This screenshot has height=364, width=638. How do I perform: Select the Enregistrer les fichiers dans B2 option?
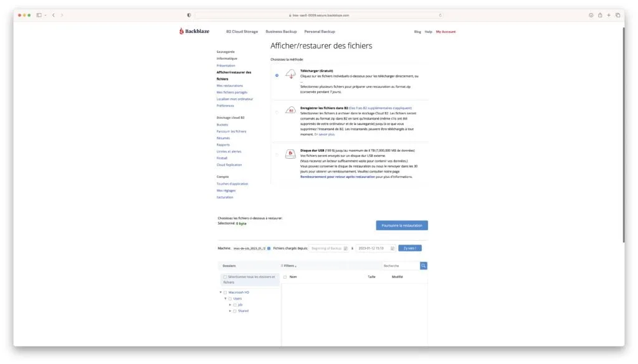point(276,111)
